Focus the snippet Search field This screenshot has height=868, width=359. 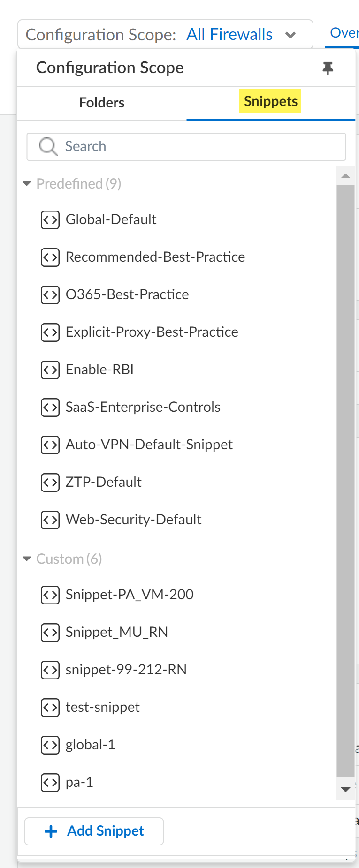(x=197, y=146)
